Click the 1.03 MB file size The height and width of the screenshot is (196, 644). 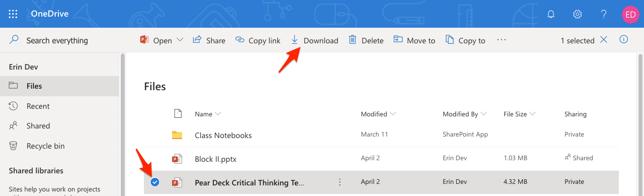515,158
